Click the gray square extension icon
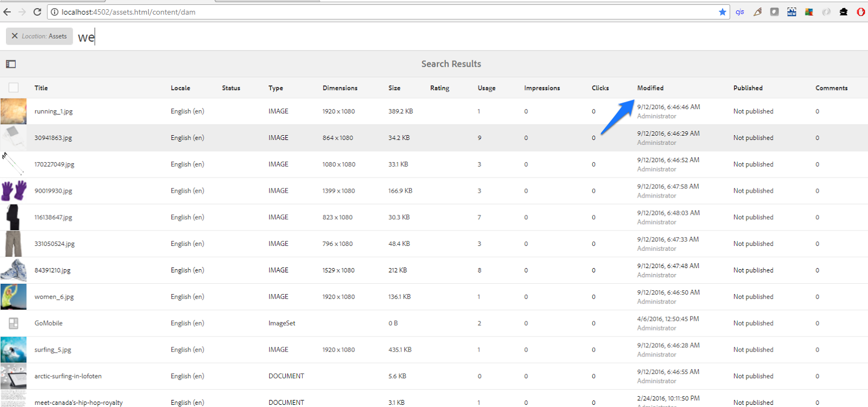 pos(775,12)
